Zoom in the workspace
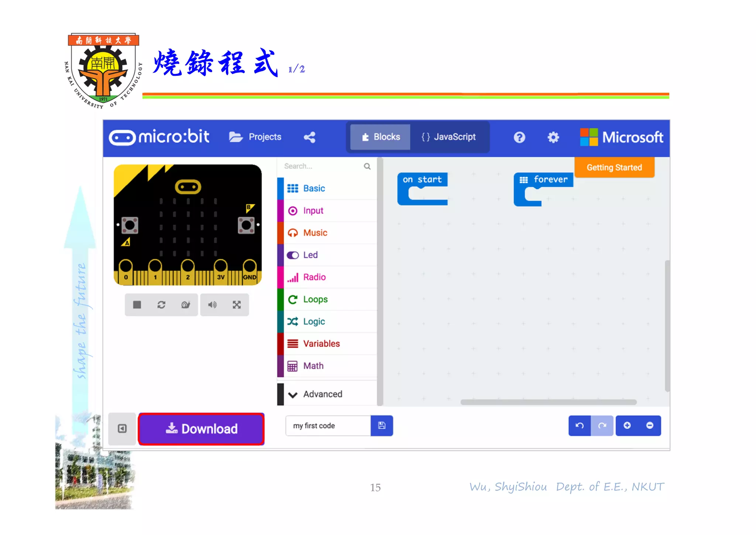Screen dimensions: 756x535 [627, 426]
